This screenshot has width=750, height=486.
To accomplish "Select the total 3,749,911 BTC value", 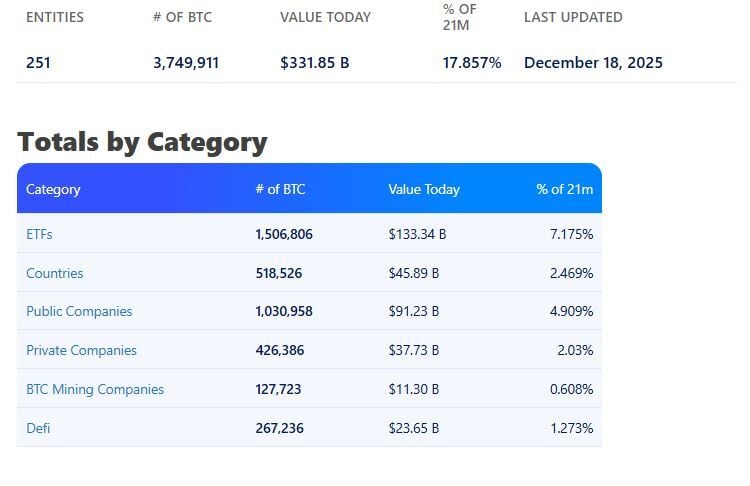I will (x=186, y=62).
